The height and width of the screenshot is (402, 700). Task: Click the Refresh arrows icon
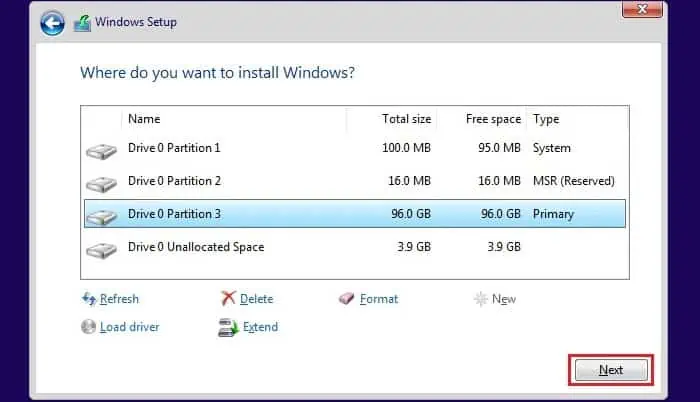tap(89, 299)
